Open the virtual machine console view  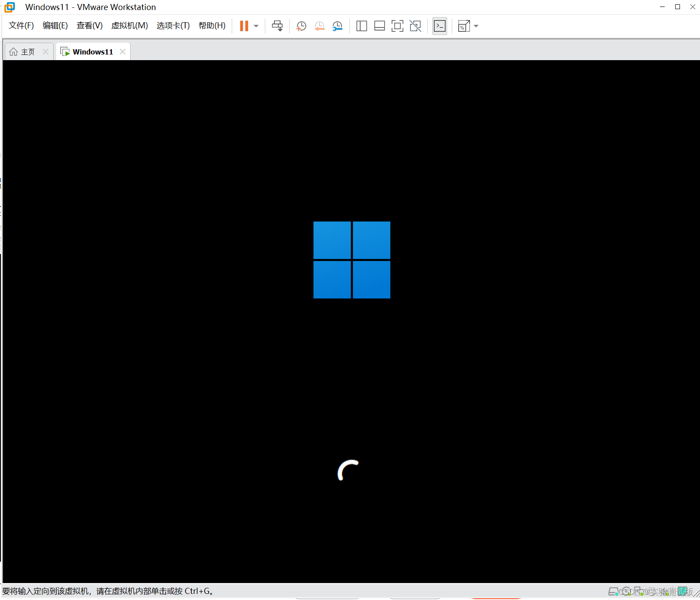(x=440, y=26)
